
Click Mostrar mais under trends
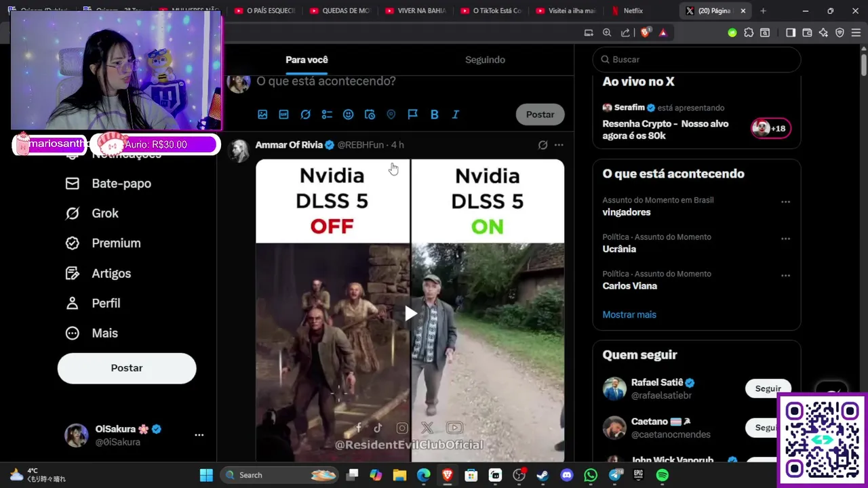(629, 314)
